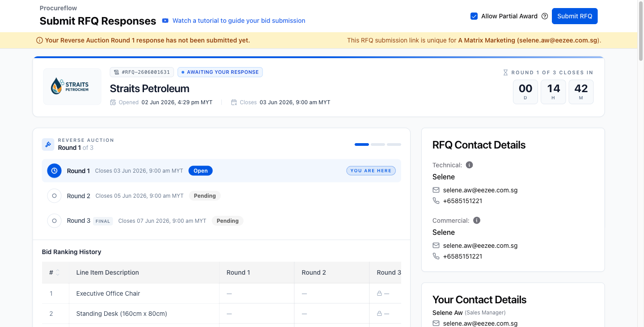Toggle the Allow Partial Award checkbox
This screenshot has height=327, width=644.
pos(474,16)
